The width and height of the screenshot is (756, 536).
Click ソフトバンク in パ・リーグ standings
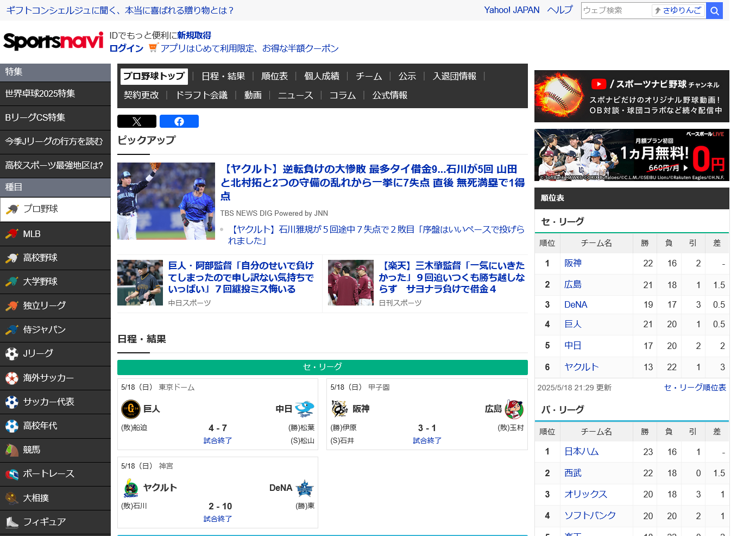pos(590,515)
